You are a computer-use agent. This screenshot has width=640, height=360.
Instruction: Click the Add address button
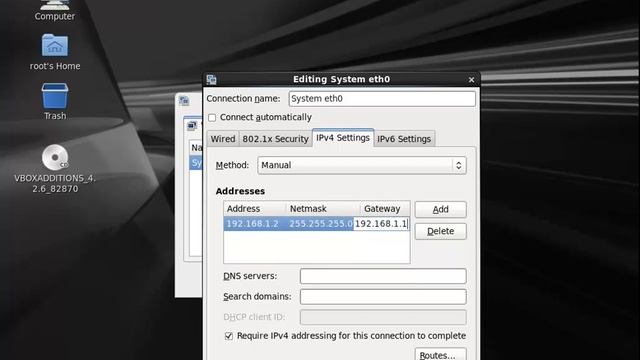point(440,209)
